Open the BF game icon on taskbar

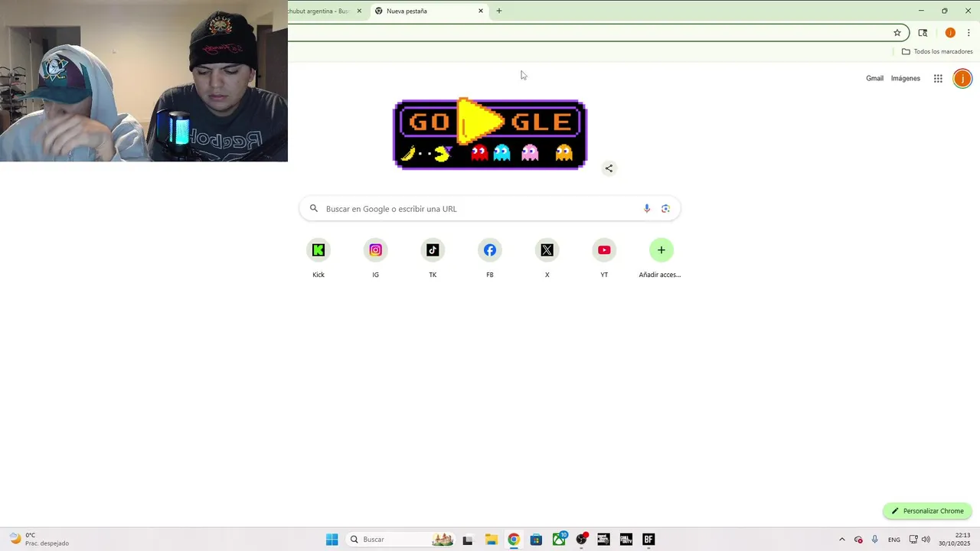[648, 540]
